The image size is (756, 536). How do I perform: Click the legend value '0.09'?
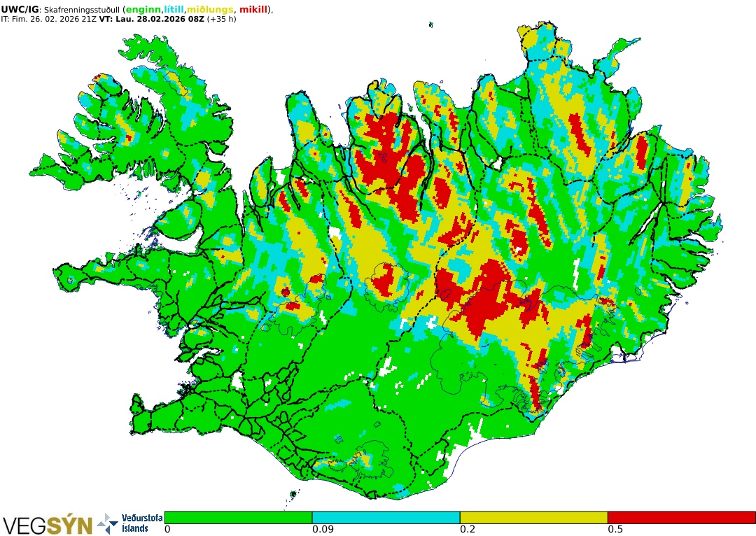(323, 529)
